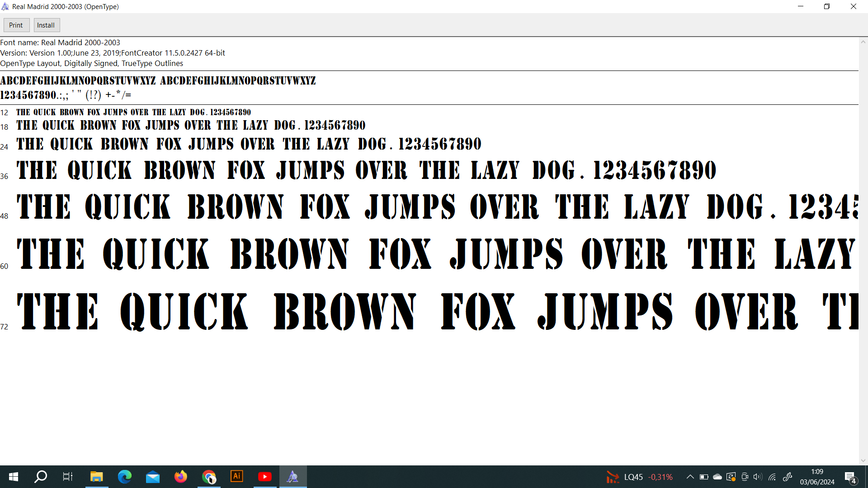Open Task View

68,477
